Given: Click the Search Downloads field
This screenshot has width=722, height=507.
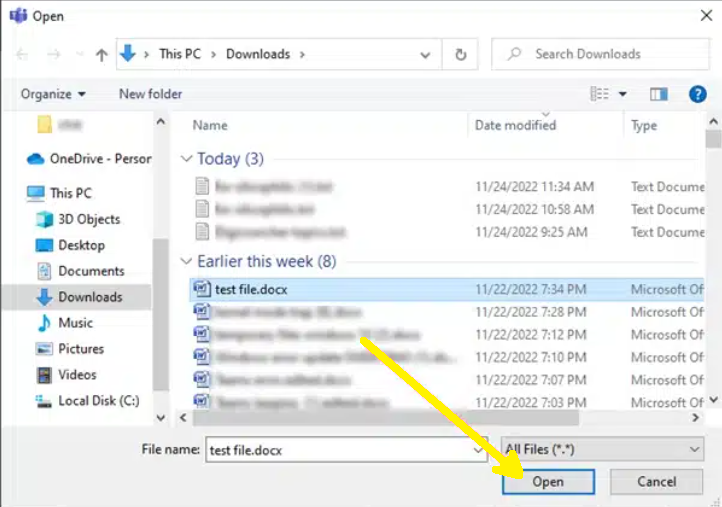Looking at the screenshot, I should [600, 54].
